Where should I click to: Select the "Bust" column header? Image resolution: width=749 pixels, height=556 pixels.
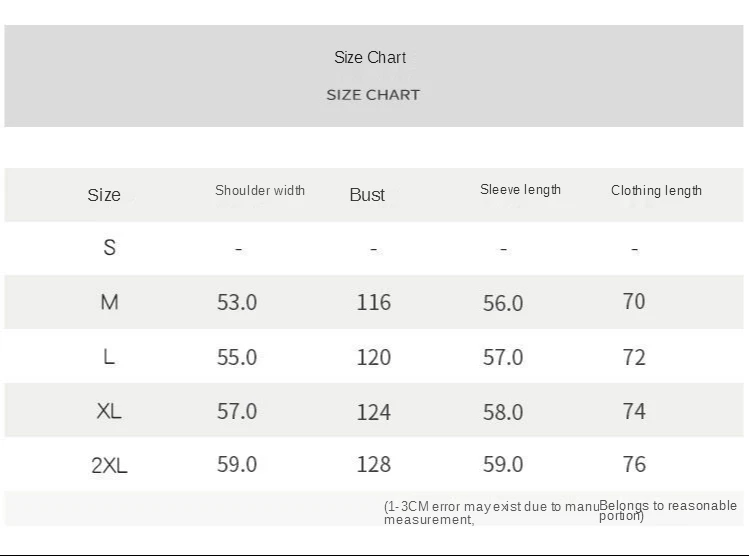click(x=367, y=195)
